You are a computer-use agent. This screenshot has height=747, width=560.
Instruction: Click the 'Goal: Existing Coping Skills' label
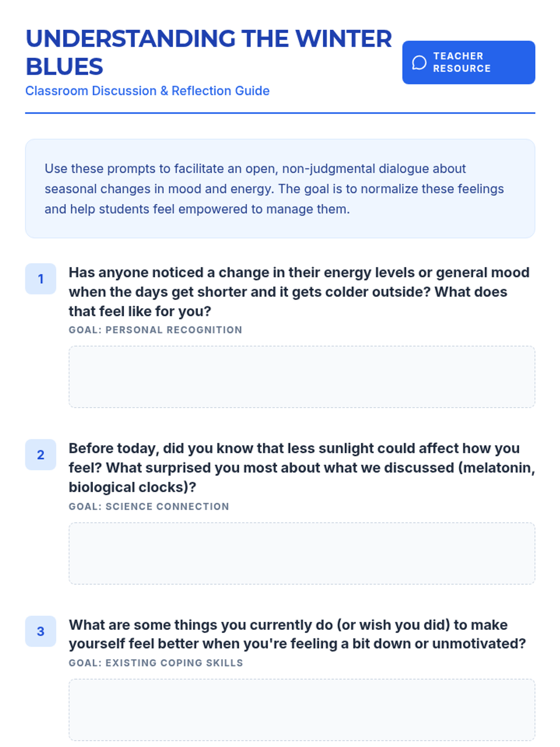coord(156,663)
